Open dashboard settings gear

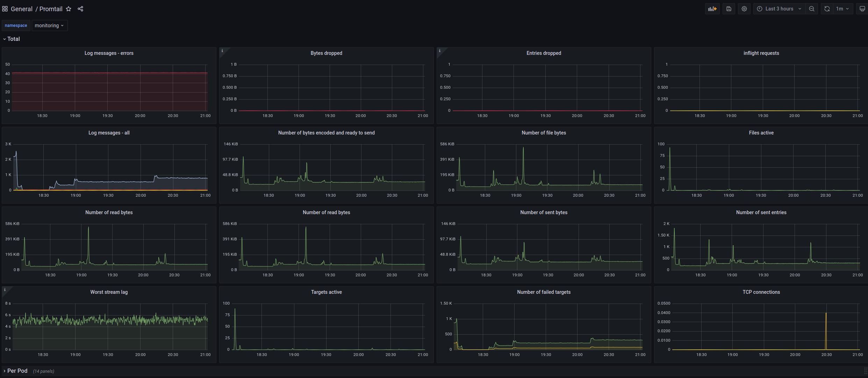click(x=744, y=9)
